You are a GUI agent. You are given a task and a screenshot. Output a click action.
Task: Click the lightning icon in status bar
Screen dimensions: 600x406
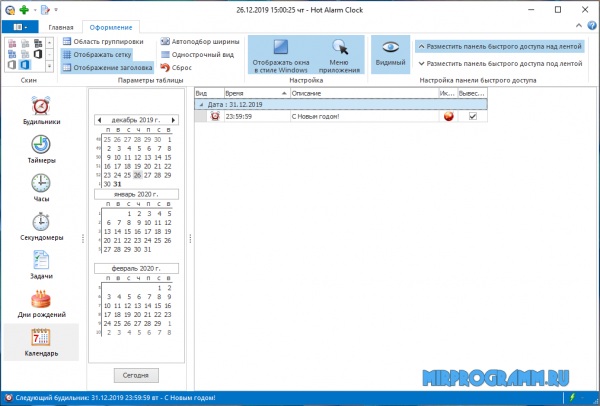pyautogui.click(x=572, y=398)
